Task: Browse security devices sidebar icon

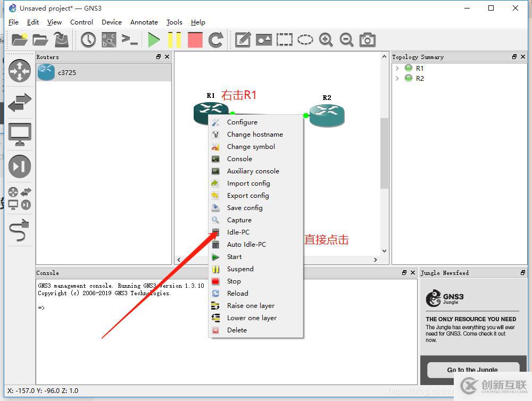Action: tap(20, 166)
